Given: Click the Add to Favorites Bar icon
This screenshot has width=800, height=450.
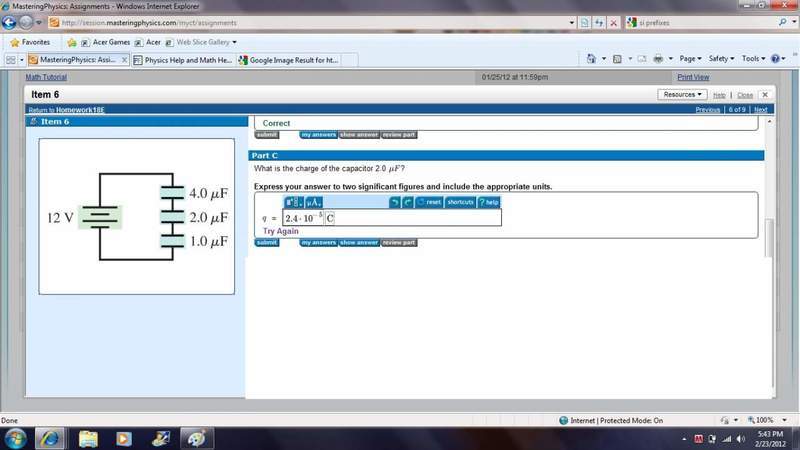Looking at the screenshot, I should point(72,42).
